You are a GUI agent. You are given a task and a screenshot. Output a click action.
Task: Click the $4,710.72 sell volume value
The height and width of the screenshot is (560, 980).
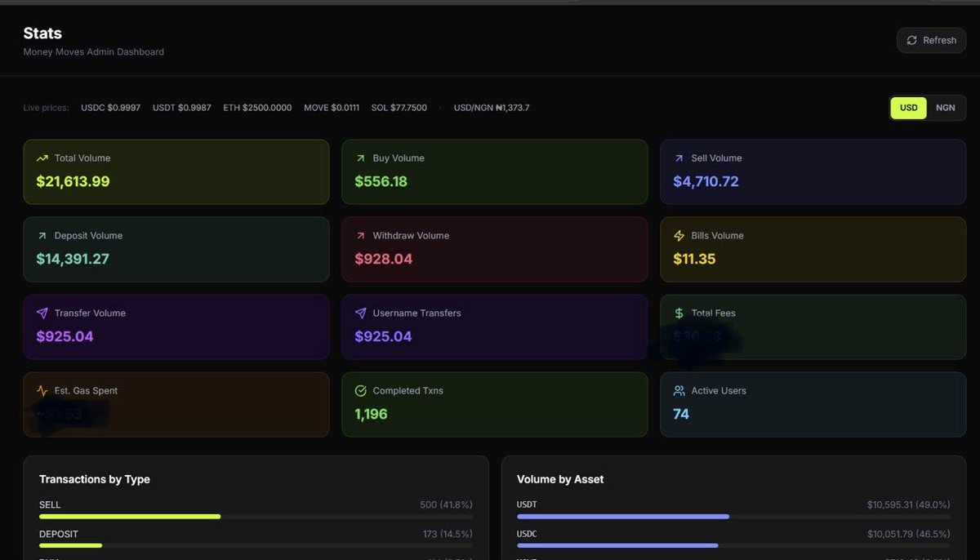point(706,181)
